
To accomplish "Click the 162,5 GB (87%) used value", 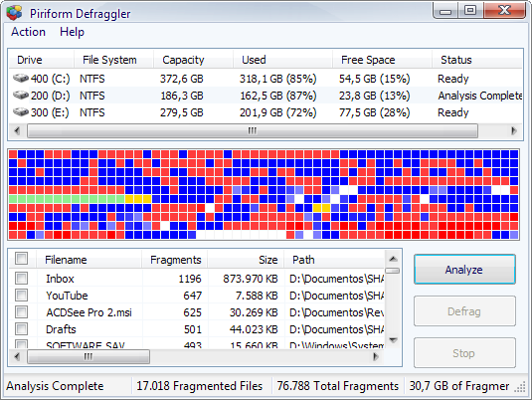I will coord(278,96).
